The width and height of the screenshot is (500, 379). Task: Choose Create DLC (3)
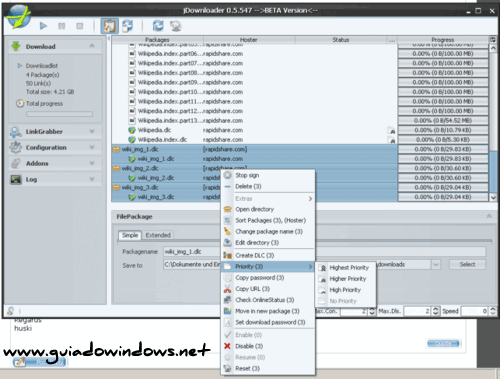(268, 255)
